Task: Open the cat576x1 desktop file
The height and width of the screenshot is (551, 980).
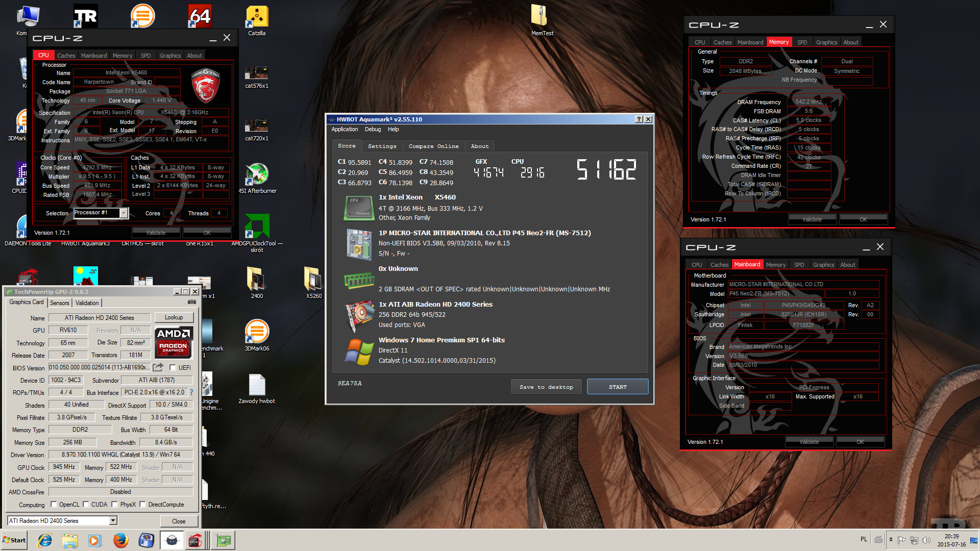Action: pos(257,77)
